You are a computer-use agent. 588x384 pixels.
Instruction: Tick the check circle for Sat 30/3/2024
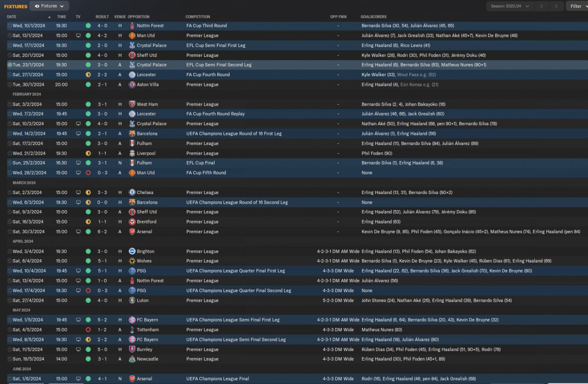tap(10, 232)
